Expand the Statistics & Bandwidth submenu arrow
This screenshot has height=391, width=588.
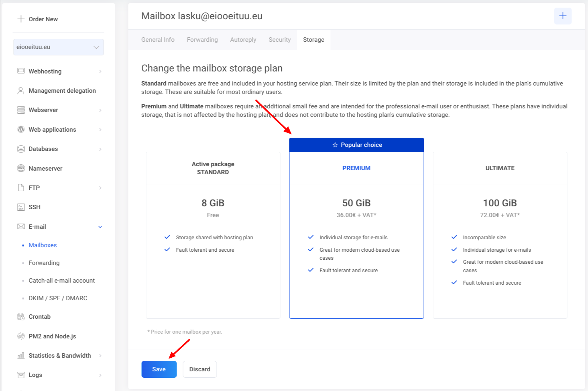click(100, 356)
